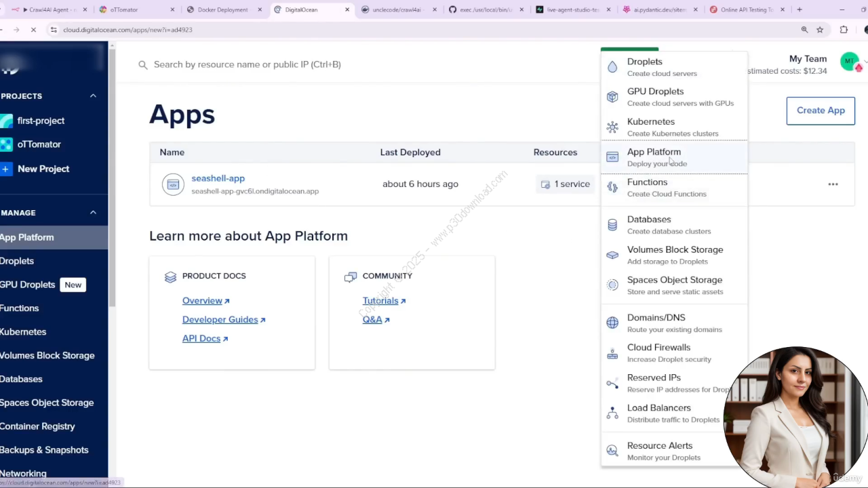Screen dimensions: 868x488
Task: Open the seashell-app link
Action: pos(218,178)
